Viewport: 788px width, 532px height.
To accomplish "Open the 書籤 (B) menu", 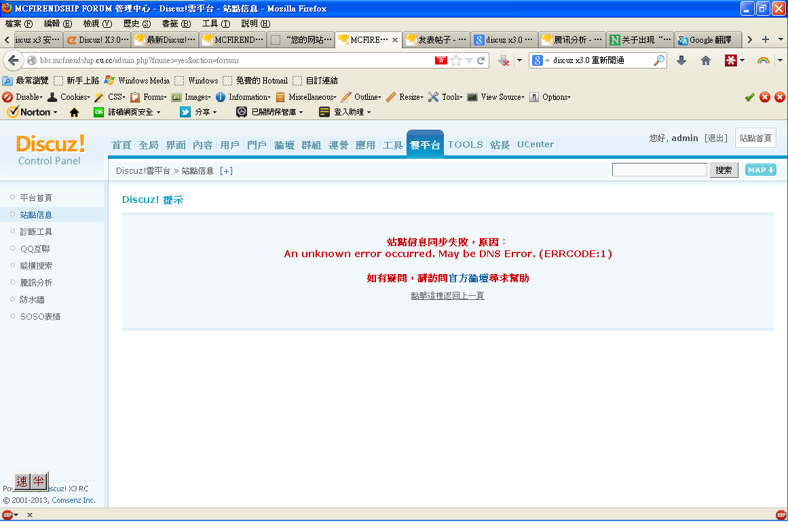I will tap(176, 24).
